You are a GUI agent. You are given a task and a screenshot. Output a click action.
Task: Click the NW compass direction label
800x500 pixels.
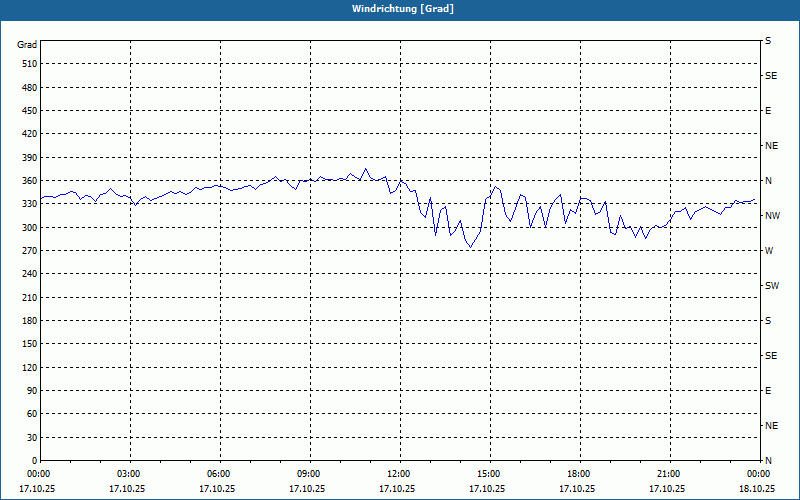772,216
